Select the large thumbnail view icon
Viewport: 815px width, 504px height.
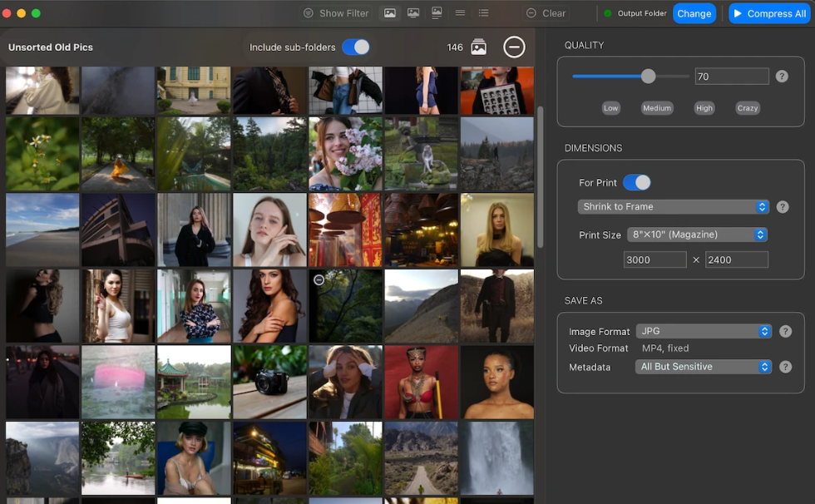pos(437,13)
